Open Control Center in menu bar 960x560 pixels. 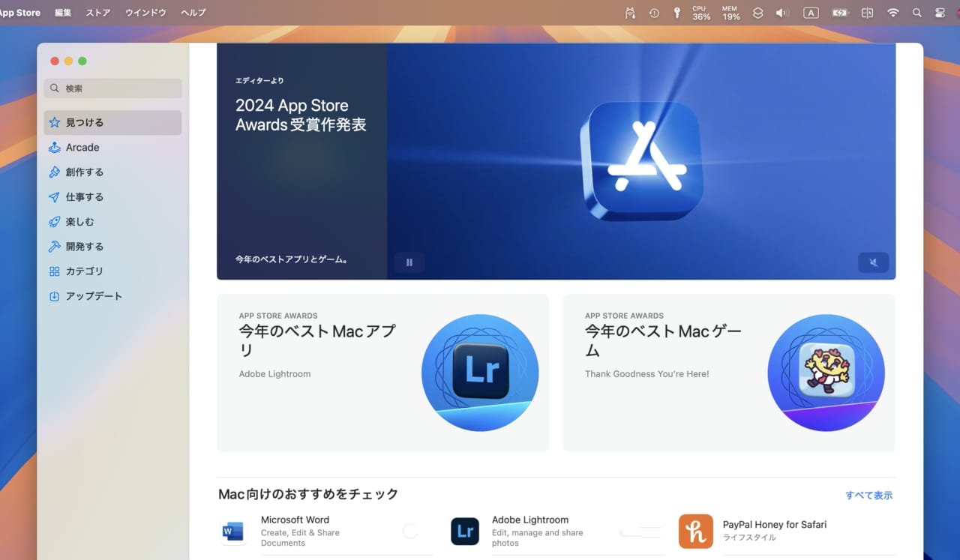pos(940,13)
